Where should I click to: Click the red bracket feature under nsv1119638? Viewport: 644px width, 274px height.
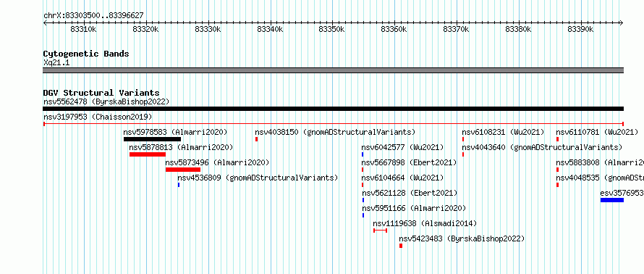point(381,231)
